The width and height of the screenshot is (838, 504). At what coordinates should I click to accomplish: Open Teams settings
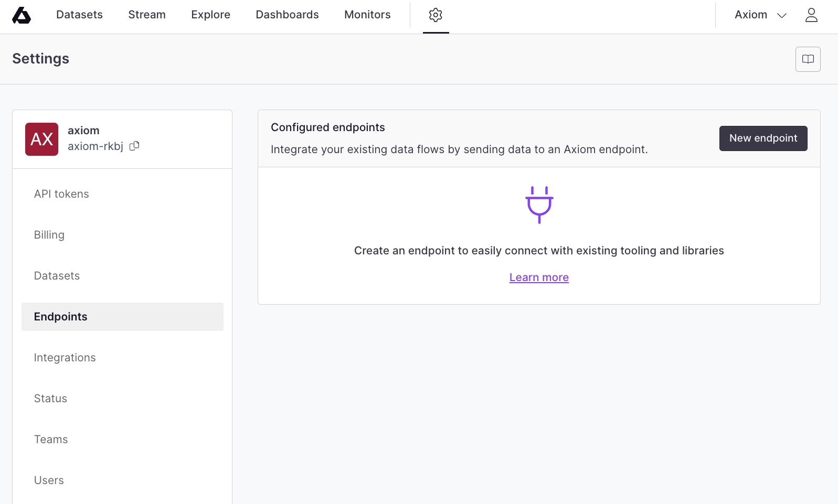[122, 439]
